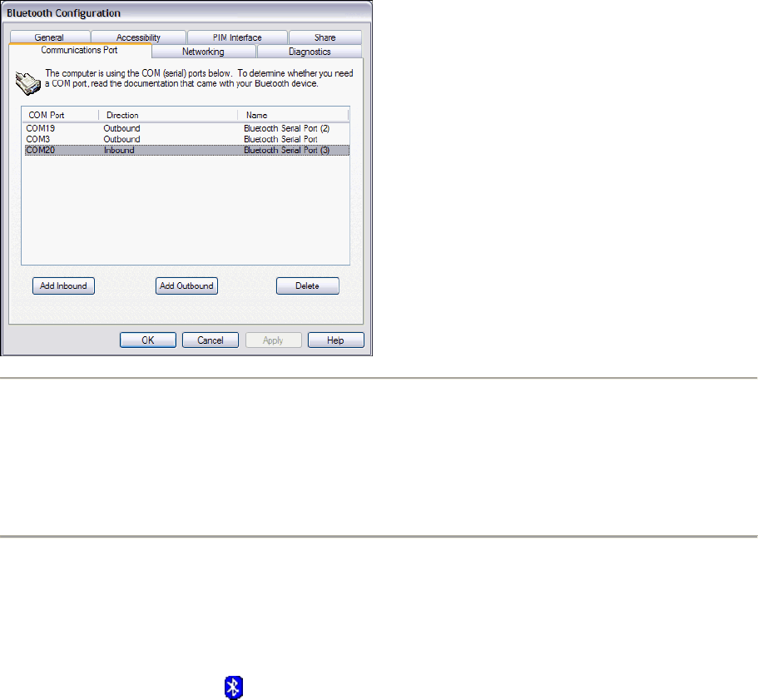Click the name Bluetooth Serial Port (2)
Viewport: 758px width, 700px height.
[287, 128]
